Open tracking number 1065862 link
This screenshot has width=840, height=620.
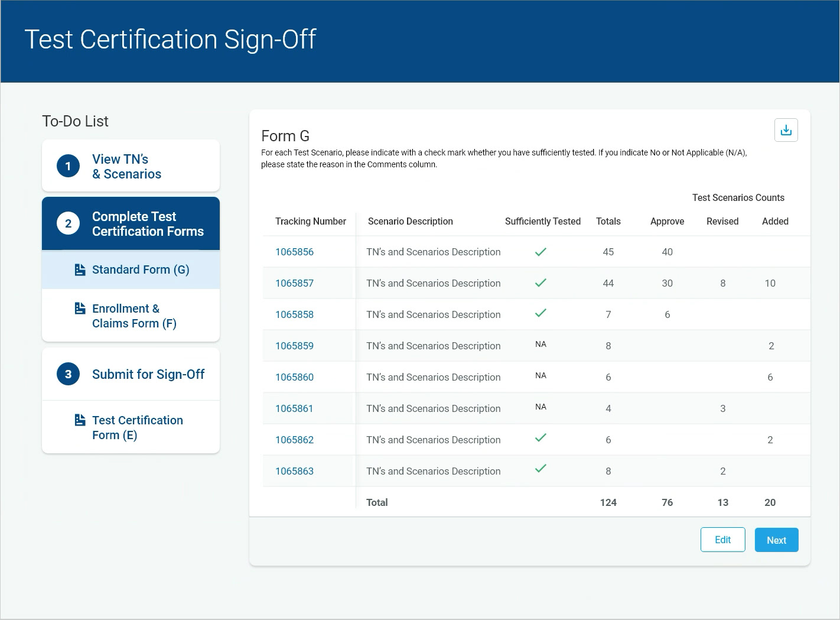point(294,440)
